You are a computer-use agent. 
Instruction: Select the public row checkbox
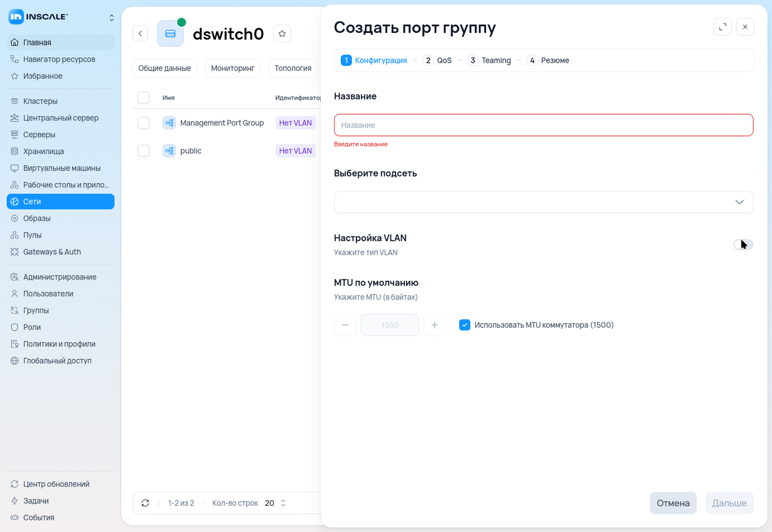(144, 151)
